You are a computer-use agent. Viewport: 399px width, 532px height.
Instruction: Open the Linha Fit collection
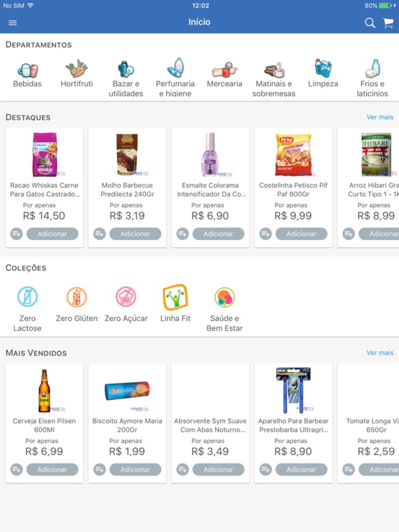tap(175, 296)
